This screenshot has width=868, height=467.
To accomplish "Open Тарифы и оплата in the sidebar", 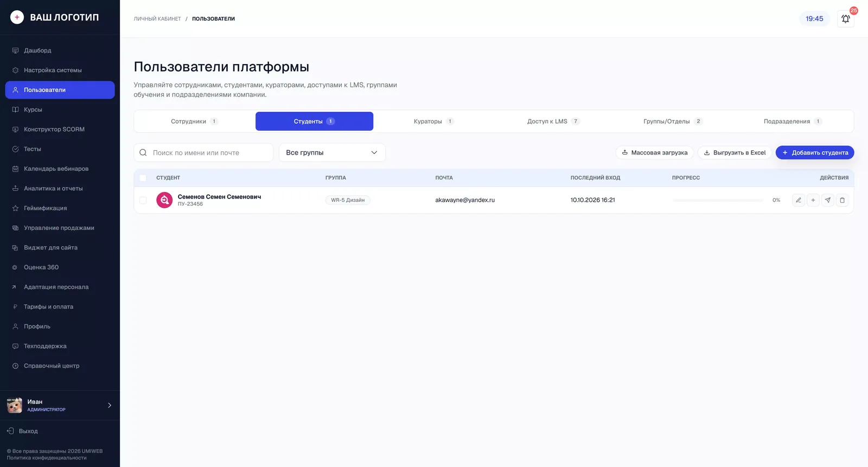I will click(x=60, y=307).
